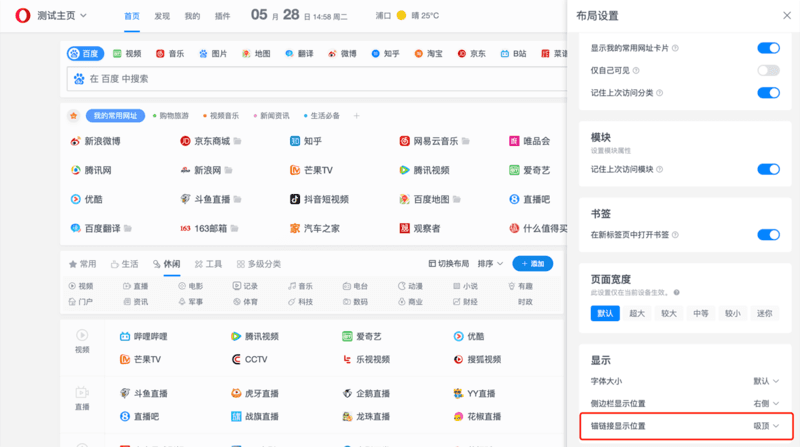Jump to the 小说 anchor
The width and height of the screenshot is (800, 447).
tap(465, 286)
